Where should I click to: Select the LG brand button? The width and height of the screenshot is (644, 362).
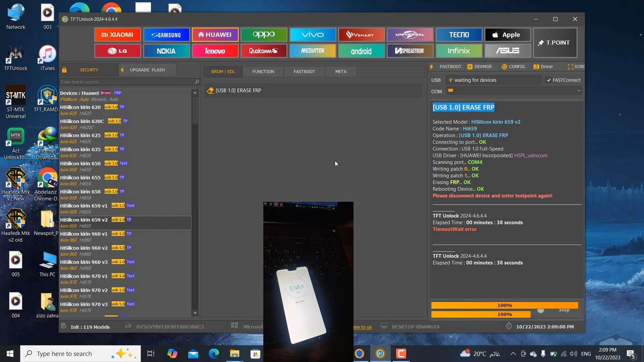(117, 51)
